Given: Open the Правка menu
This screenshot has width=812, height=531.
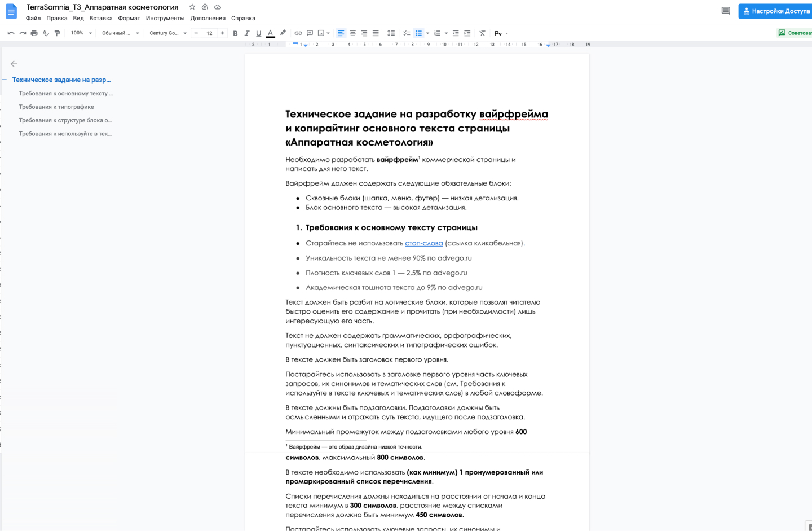Looking at the screenshot, I should [57, 18].
